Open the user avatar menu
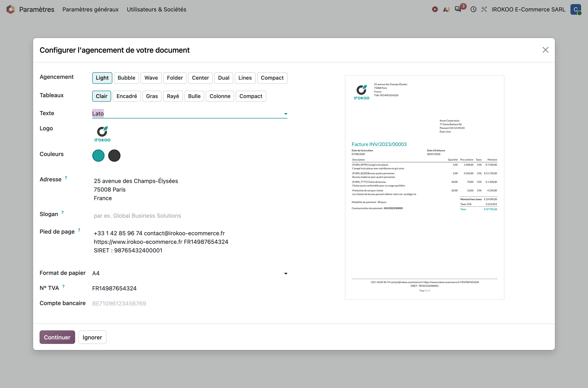The height and width of the screenshot is (388, 588). (x=576, y=9)
